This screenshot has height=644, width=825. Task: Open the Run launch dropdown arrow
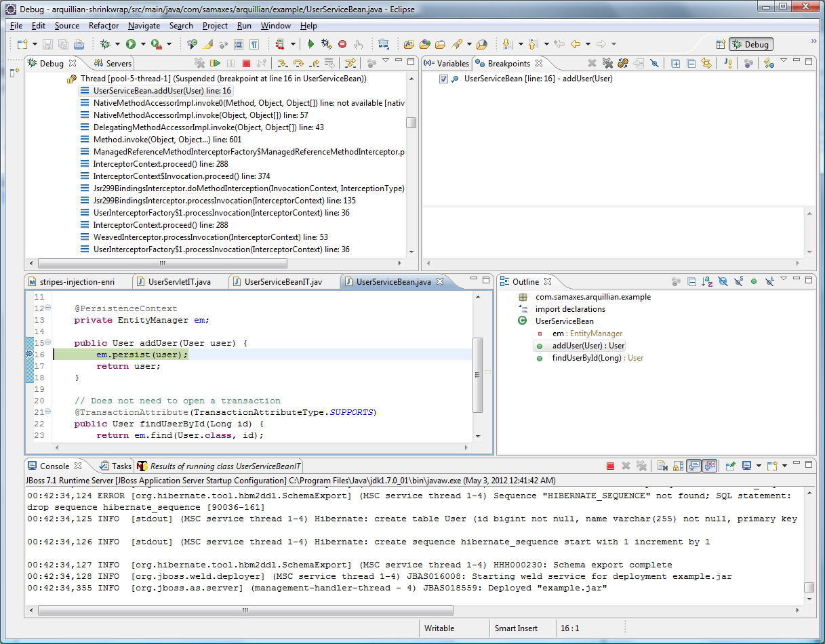[143, 44]
